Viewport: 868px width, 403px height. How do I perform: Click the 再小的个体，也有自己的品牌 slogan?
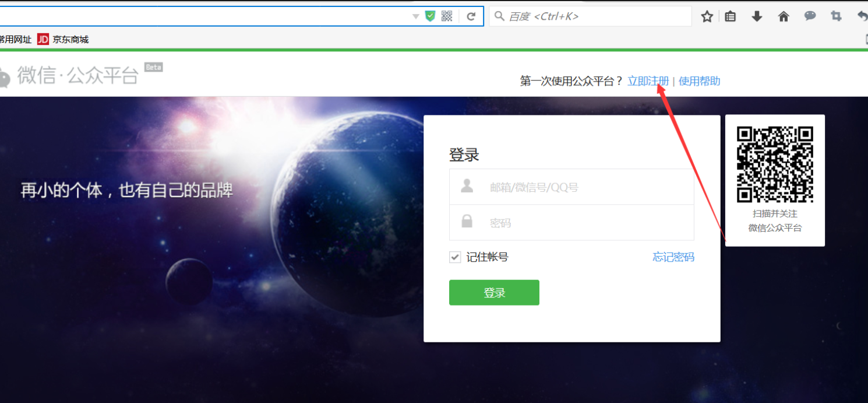coord(127,190)
